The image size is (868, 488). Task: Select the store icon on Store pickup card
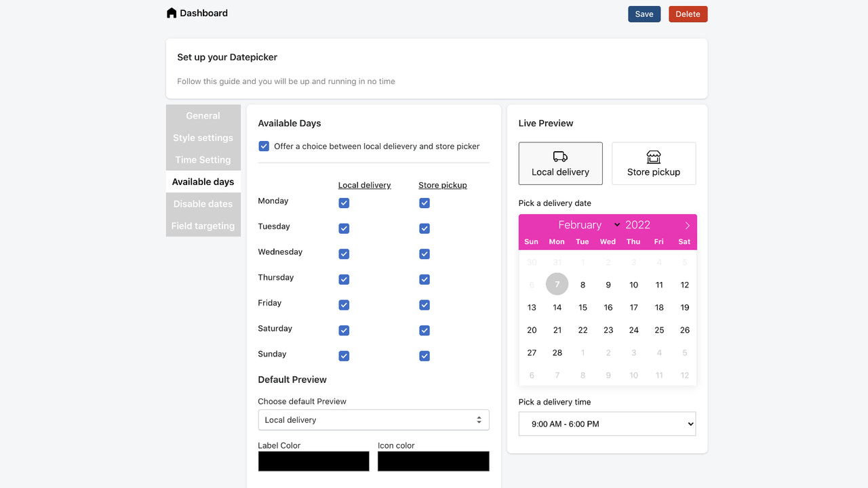coord(653,155)
